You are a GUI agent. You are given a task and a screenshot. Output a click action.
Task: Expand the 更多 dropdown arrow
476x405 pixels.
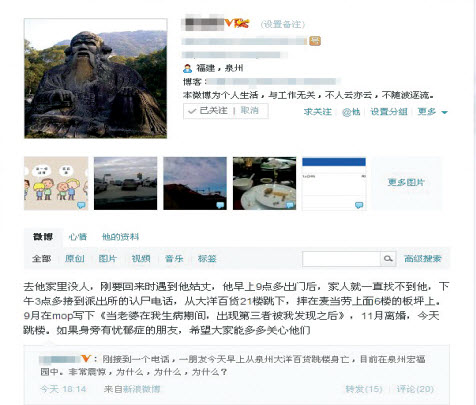point(444,112)
